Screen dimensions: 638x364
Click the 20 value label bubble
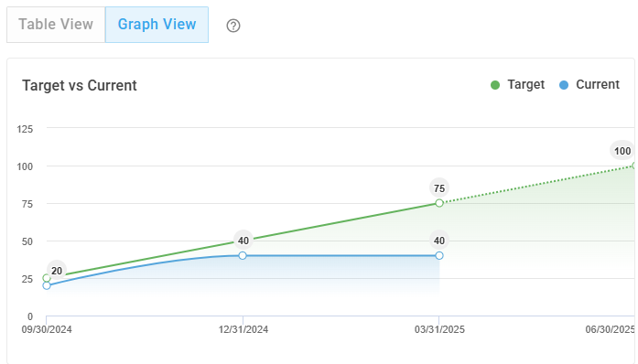click(57, 271)
